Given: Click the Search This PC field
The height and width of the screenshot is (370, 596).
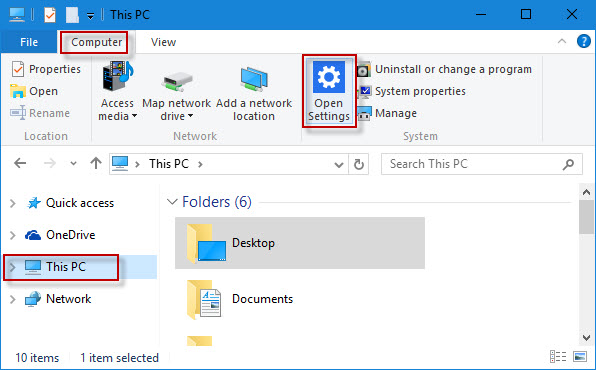Looking at the screenshot, I should [482, 164].
